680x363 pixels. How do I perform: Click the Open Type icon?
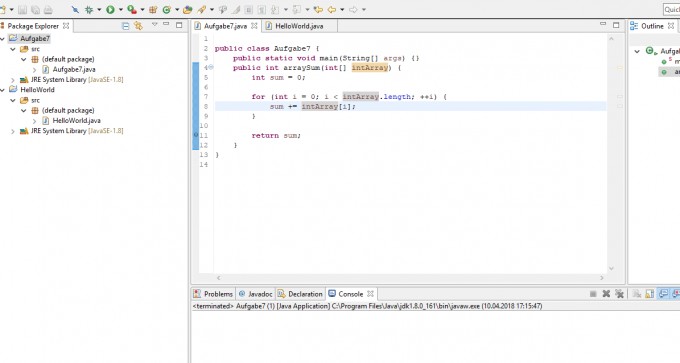(x=188, y=10)
